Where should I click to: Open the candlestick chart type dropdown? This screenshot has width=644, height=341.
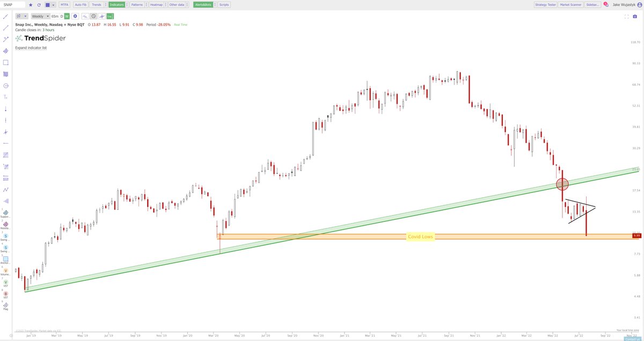tap(21, 16)
